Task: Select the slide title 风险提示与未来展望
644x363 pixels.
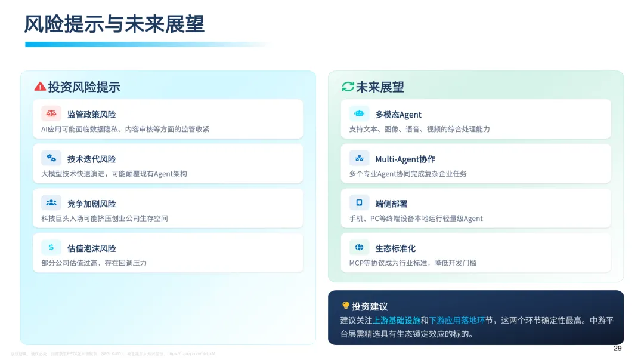Action: tap(114, 24)
